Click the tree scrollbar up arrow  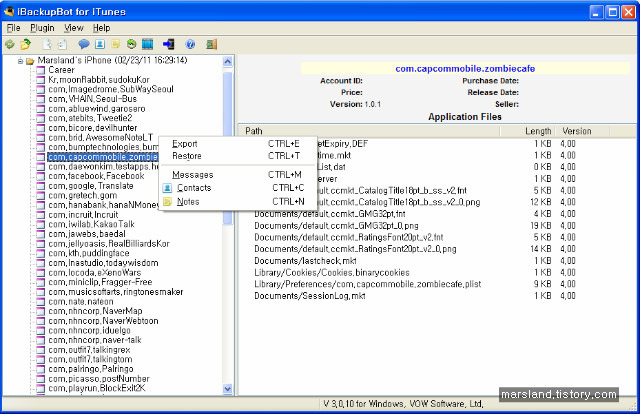tap(228, 62)
